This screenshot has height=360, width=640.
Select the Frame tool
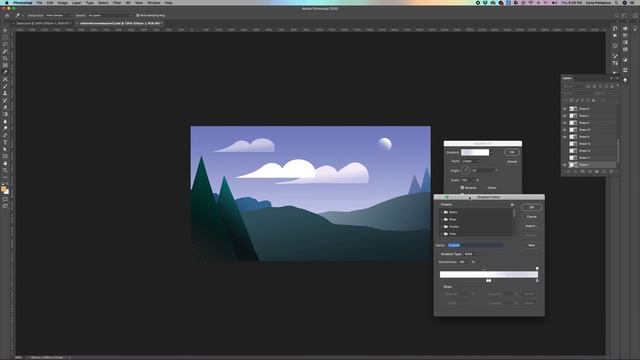5,65
